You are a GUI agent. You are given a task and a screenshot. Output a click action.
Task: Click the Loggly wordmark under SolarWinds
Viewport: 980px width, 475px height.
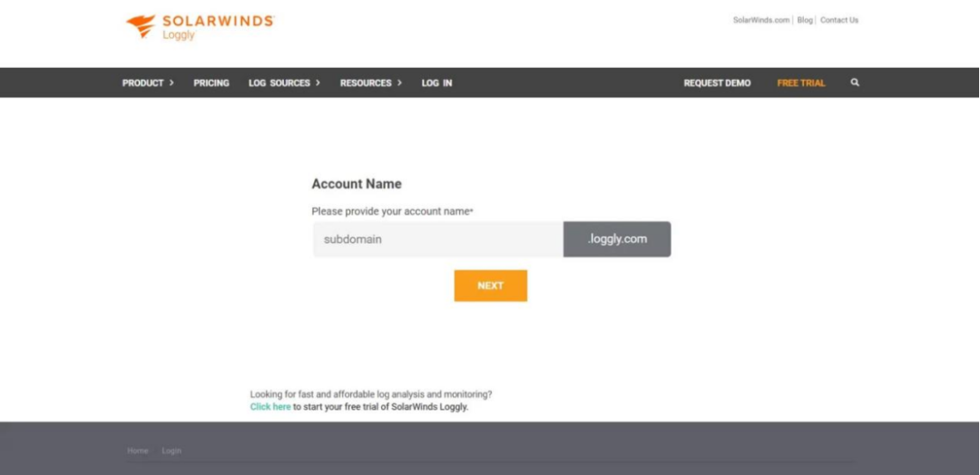(179, 35)
